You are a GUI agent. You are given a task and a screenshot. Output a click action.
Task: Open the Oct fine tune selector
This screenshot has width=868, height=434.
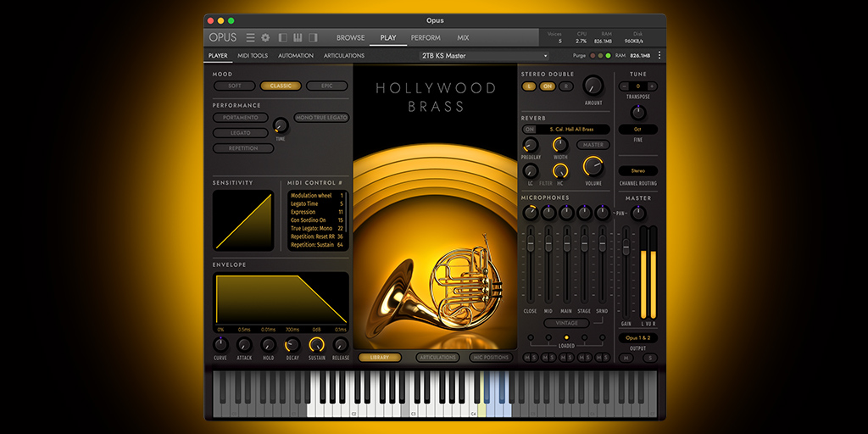tap(638, 129)
